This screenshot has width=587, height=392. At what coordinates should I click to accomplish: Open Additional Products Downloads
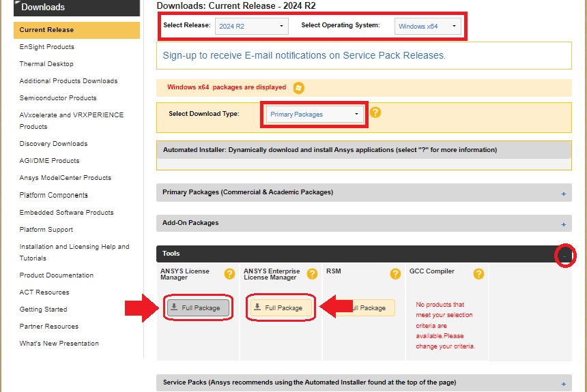68,81
